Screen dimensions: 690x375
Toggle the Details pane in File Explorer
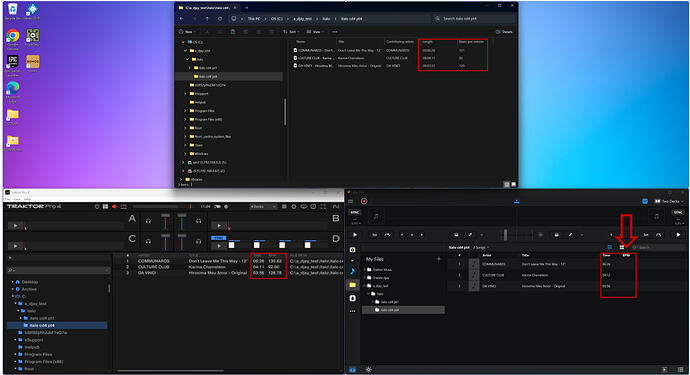(x=504, y=32)
